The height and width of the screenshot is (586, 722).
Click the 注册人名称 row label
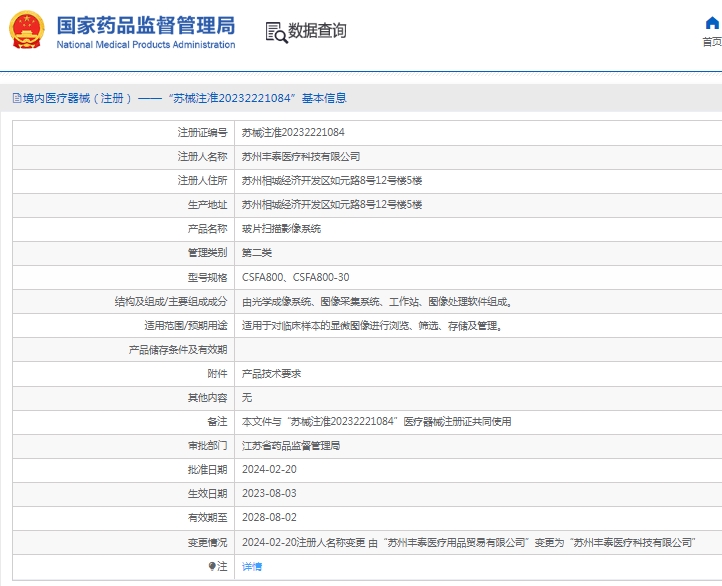(x=203, y=157)
